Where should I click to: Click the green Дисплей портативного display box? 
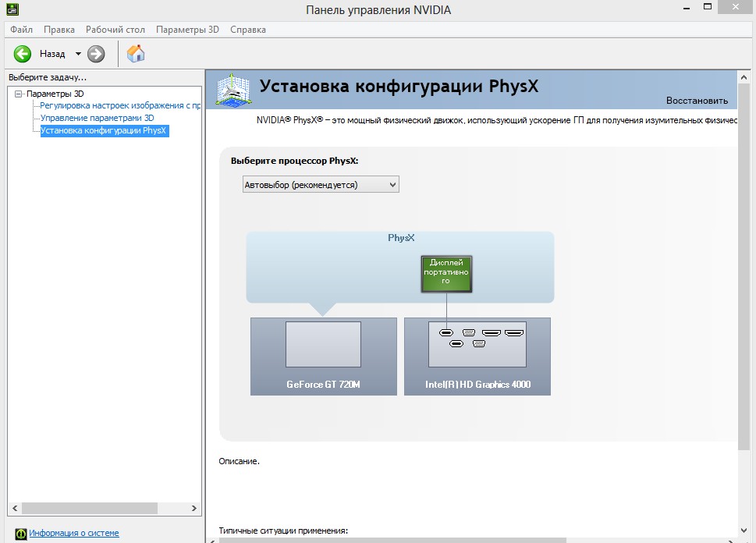coord(446,274)
